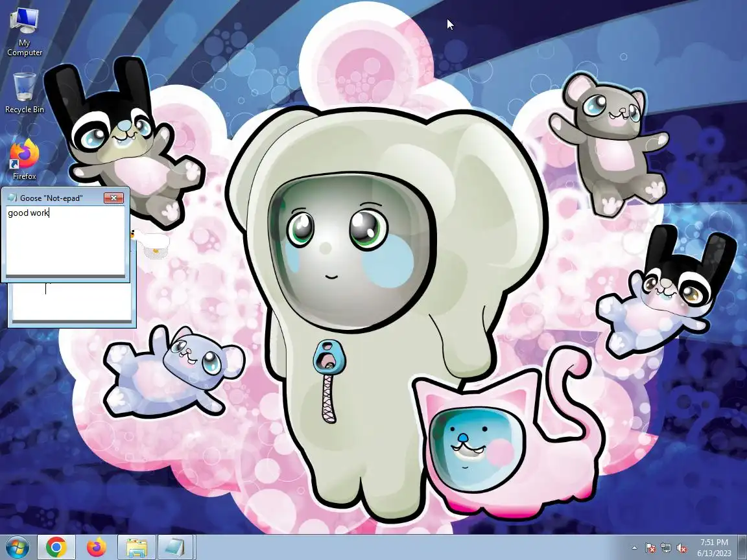This screenshot has height=560, width=747.
Task: Click the Show Desktop button at taskbar end
Action: coord(742,548)
